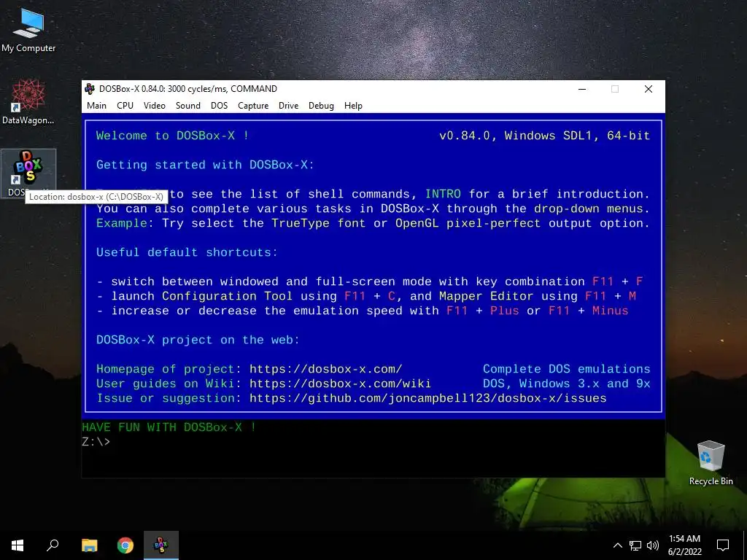Close the DOSBox-X window

(649, 89)
